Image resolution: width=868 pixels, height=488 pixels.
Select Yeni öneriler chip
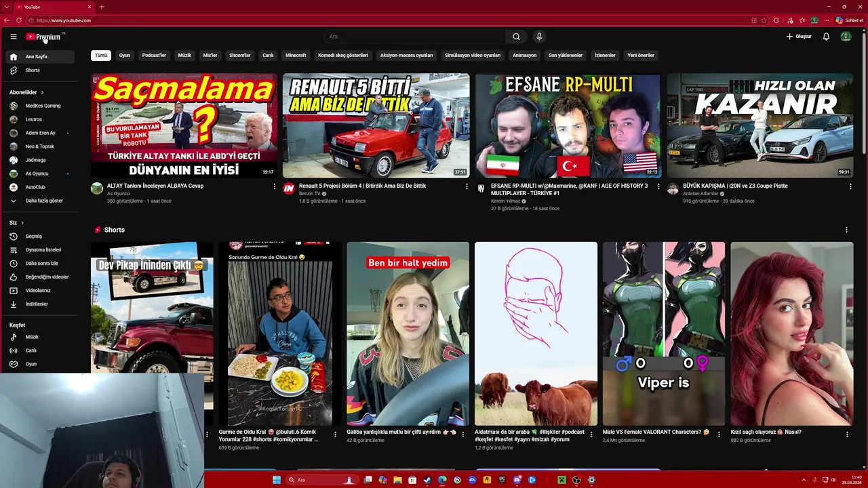tap(641, 56)
